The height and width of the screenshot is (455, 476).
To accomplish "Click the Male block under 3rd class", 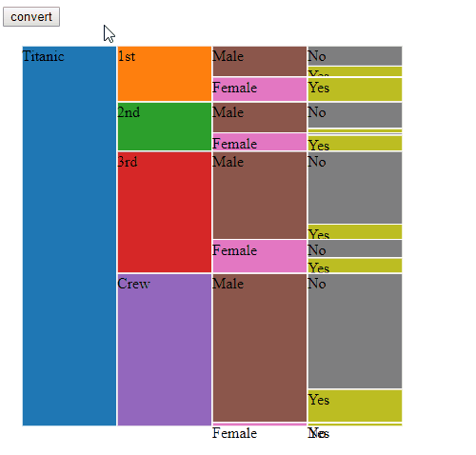I will pos(260,195).
